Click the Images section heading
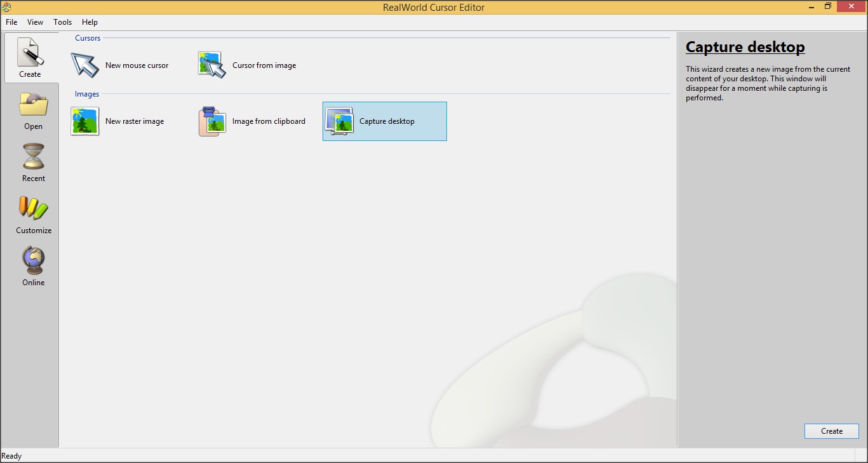 (x=87, y=94)
